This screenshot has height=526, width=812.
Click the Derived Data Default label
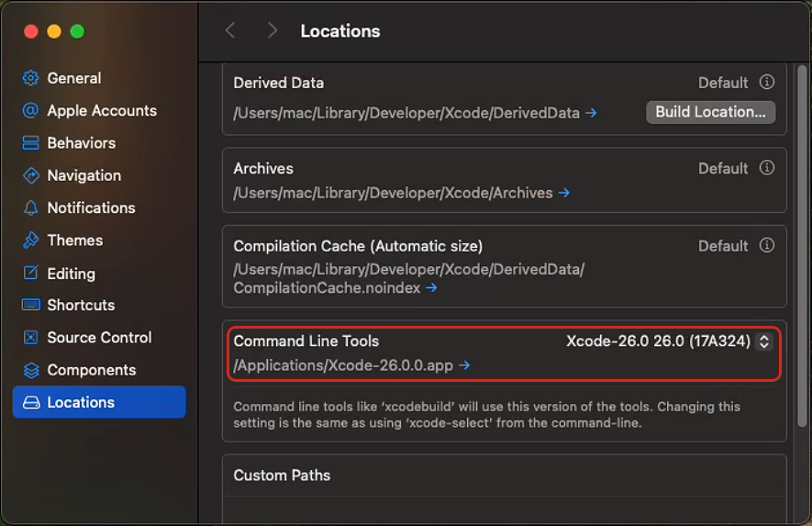pyautogui.click(x=723, y=83)
